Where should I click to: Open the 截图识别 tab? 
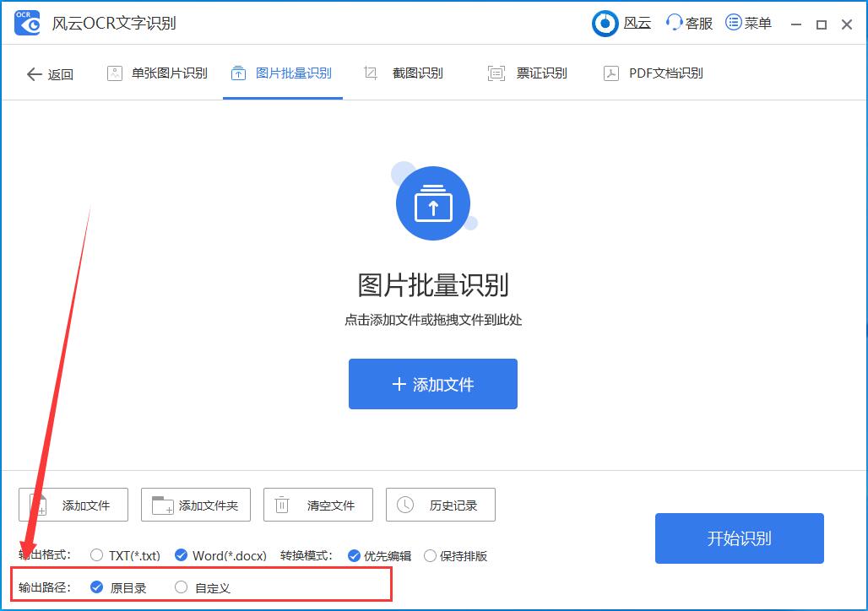click(403, 73)
